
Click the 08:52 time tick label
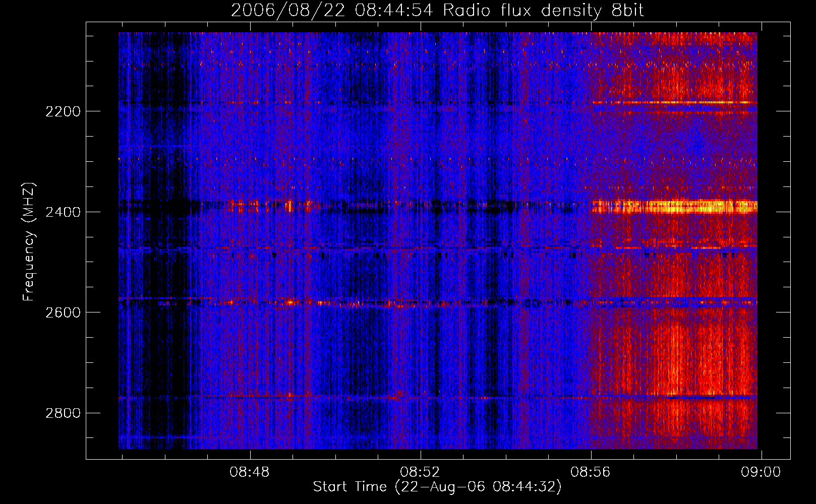pyautogui.click(x=420, y=472)
